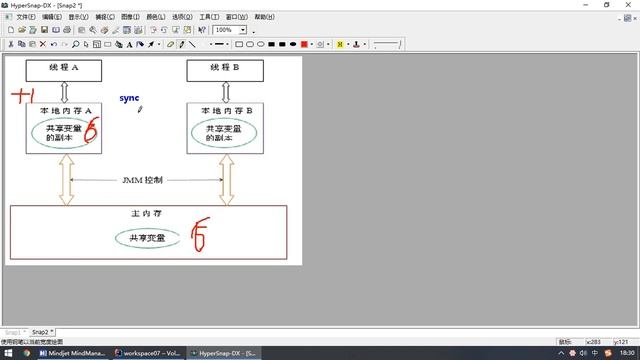Open the 文件(F) menu
This screenshot has width=640, height=360.
(x=26, y=17)
